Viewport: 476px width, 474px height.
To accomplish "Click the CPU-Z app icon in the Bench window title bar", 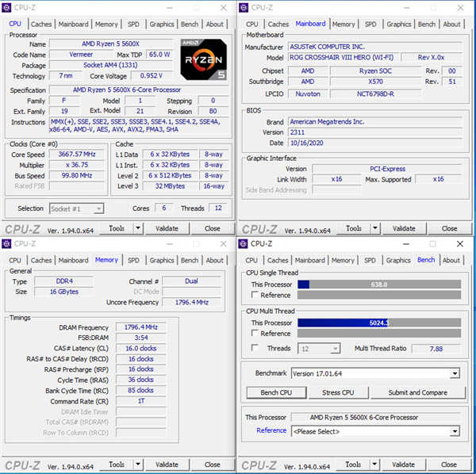I will 243,243.
